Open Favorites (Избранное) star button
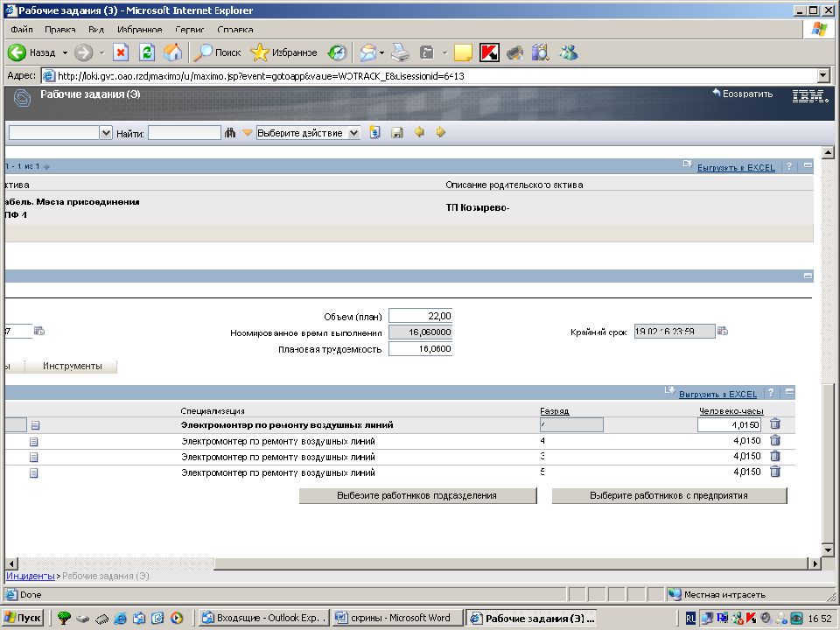Image resolution: width=840 pixels, height=630 pixels. click(x=283, y=52)
